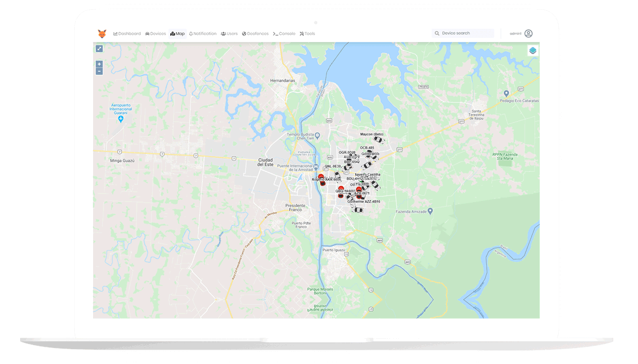Open the Dashboard menu item

(x=127, y=34)
